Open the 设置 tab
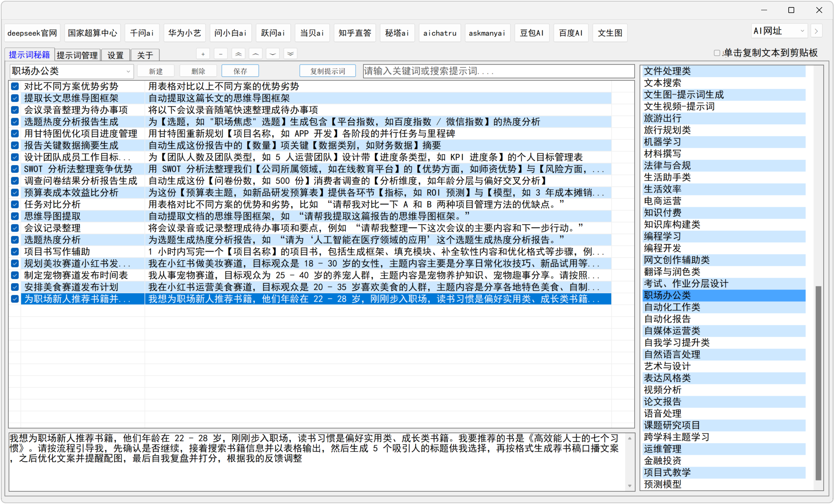The image size is (834, 504). (x=115, y=55)
